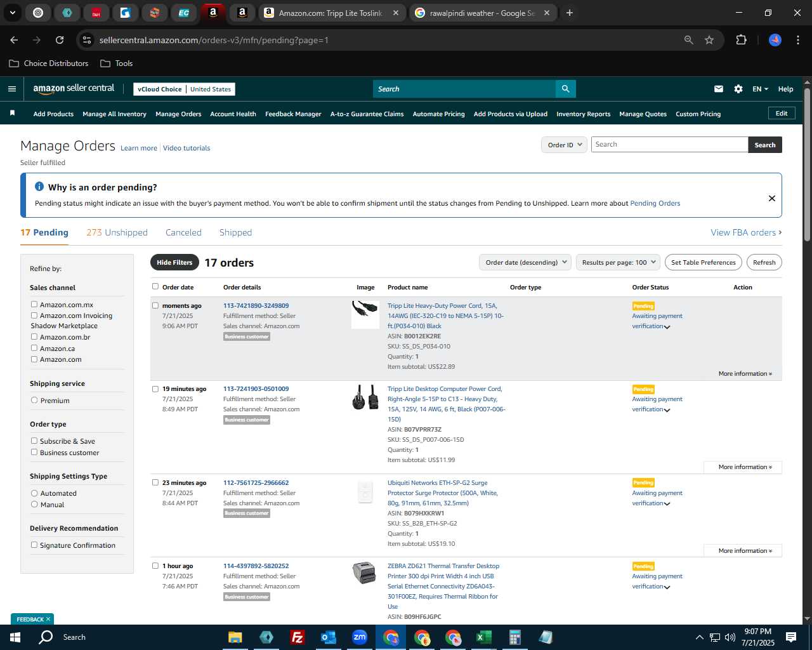Check the Subscribe & Save order type

coord(34,441)
